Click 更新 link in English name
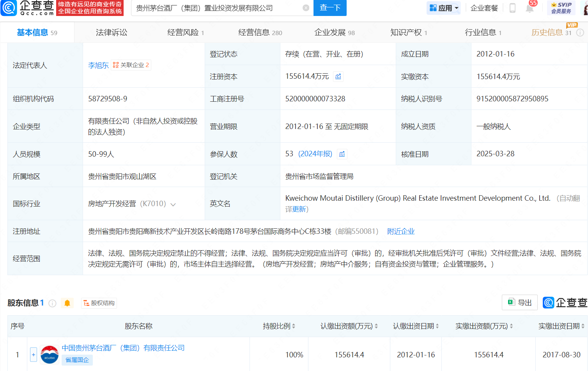Image resolution: width=588 pixels, height=371 pixels. (x=299, y=209)
